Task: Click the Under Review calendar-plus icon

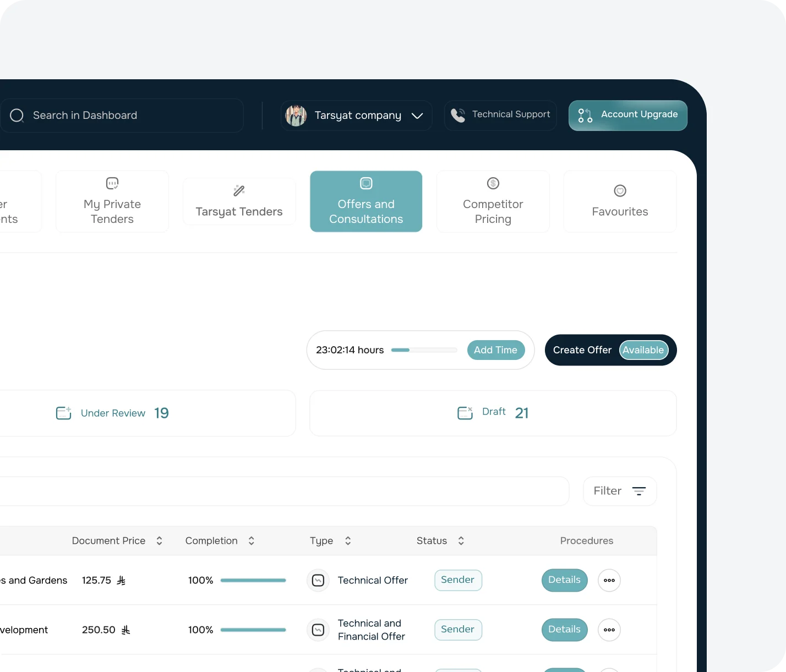Action: 63,413
